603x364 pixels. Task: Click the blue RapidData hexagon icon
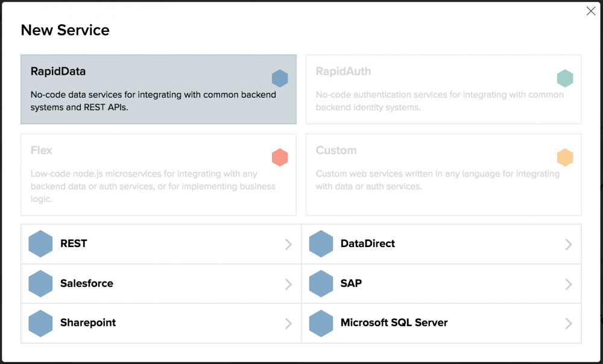tap(280, 78)
